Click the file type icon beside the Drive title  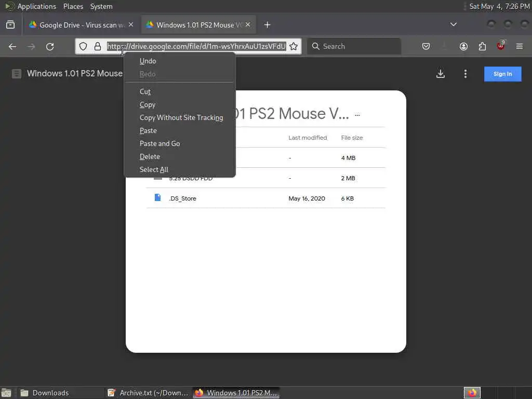coord(16,74)
